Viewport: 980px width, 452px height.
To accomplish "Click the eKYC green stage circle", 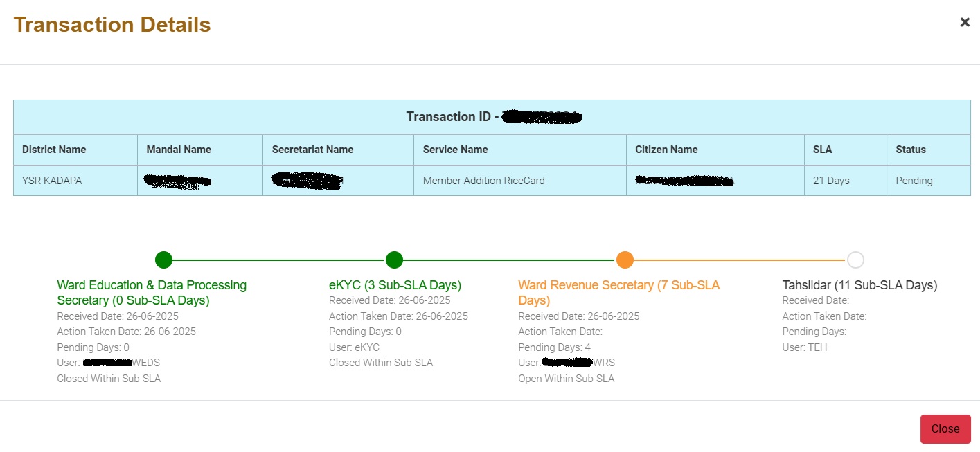I will pos(394,260).
